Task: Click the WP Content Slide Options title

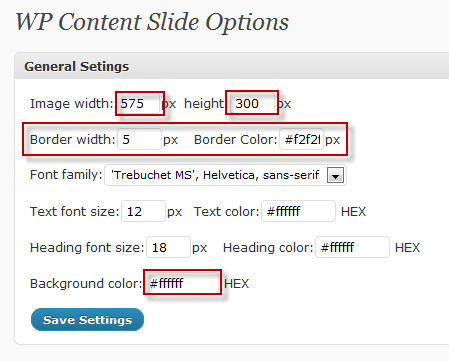Action: [152, 22]
